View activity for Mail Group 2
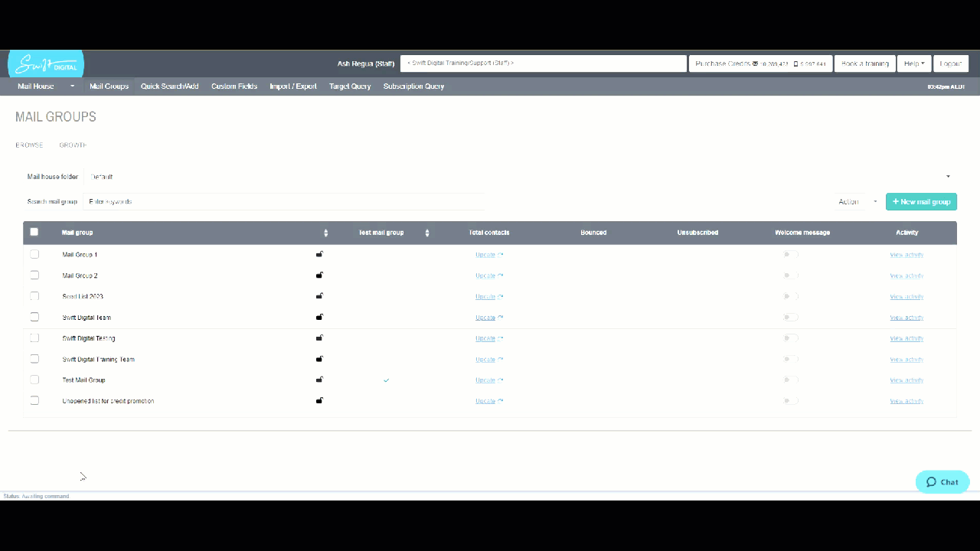980x551 pixels. [906, 275]
